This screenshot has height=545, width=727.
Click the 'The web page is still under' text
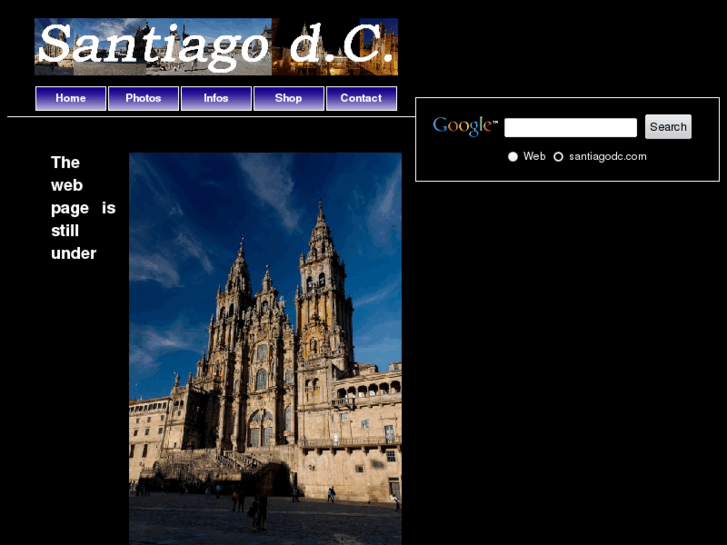[83, 208]
